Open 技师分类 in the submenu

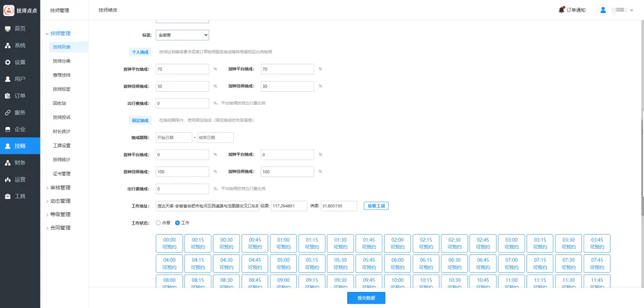[x=61, y=61]
